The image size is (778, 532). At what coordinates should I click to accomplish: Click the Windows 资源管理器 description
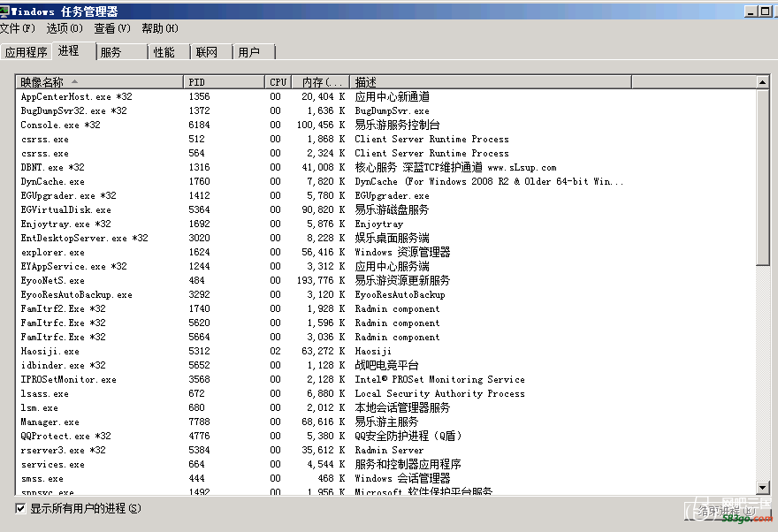(402, 252)
